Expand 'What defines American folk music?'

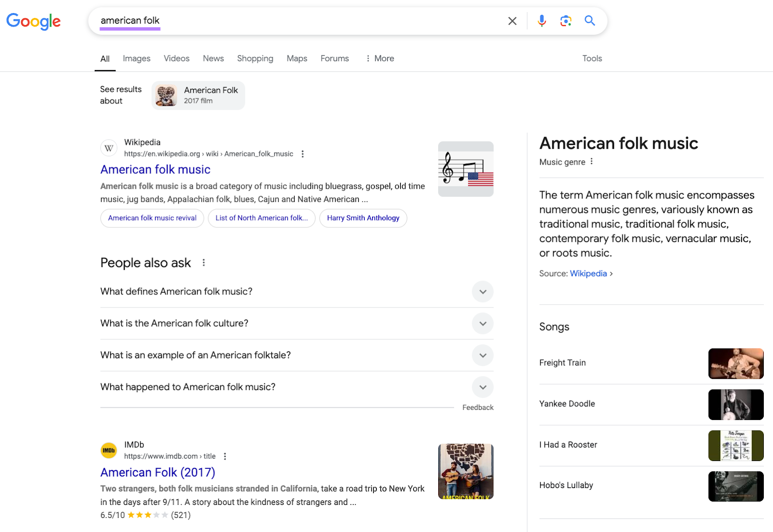(482, 292)
